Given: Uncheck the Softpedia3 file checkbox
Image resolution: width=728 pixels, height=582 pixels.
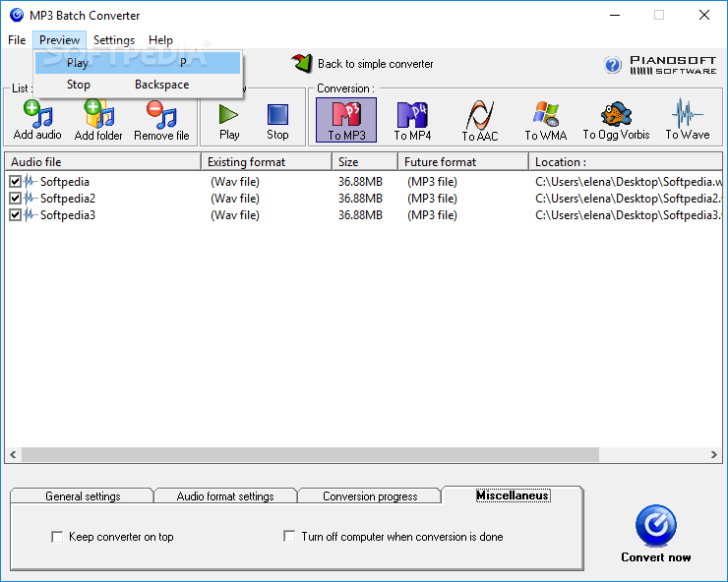Looking at the screenshot, I should [x=16, y=215].
